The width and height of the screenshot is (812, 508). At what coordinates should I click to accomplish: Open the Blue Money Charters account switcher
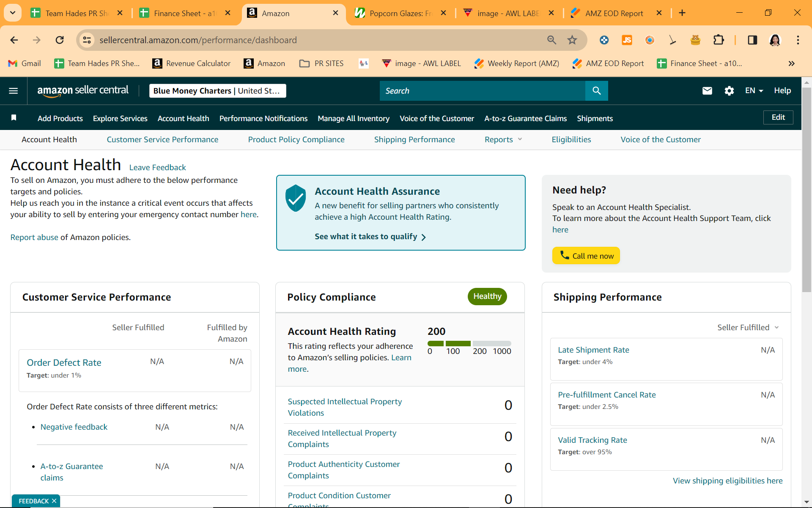[218, 91]
